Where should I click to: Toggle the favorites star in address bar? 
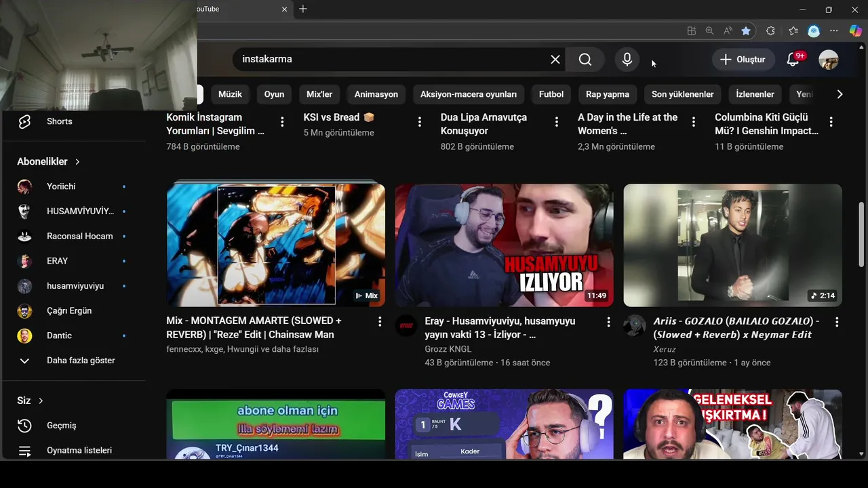(746, 30)
